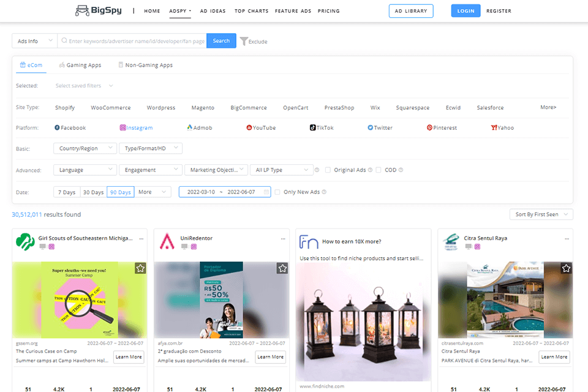Click the Exclude filter funnel icon
588x392 pixels.
[x=244, y=41]
